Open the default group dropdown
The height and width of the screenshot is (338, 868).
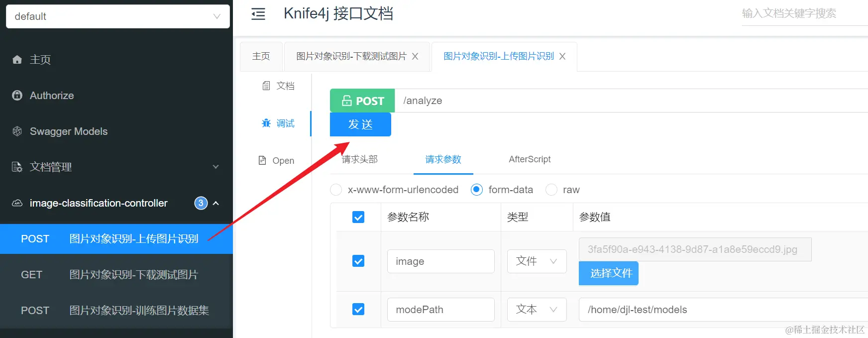coord(118,16)
